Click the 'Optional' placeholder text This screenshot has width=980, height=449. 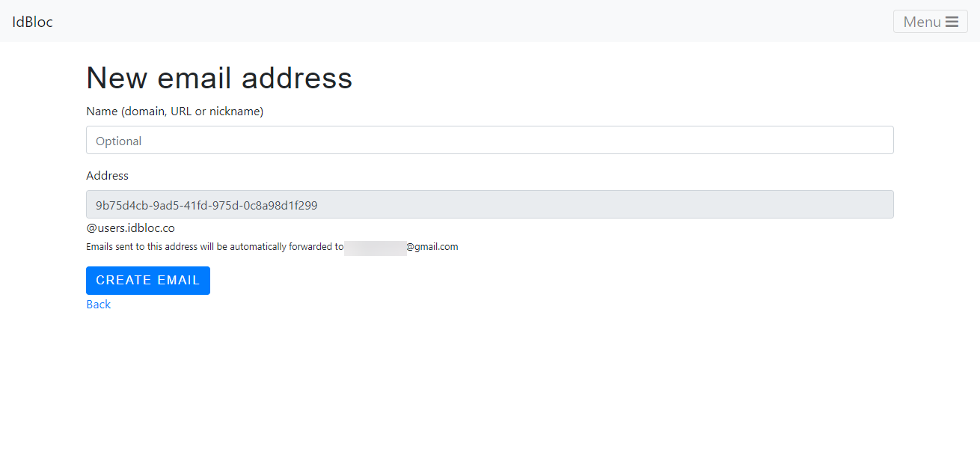coord(119,141)
